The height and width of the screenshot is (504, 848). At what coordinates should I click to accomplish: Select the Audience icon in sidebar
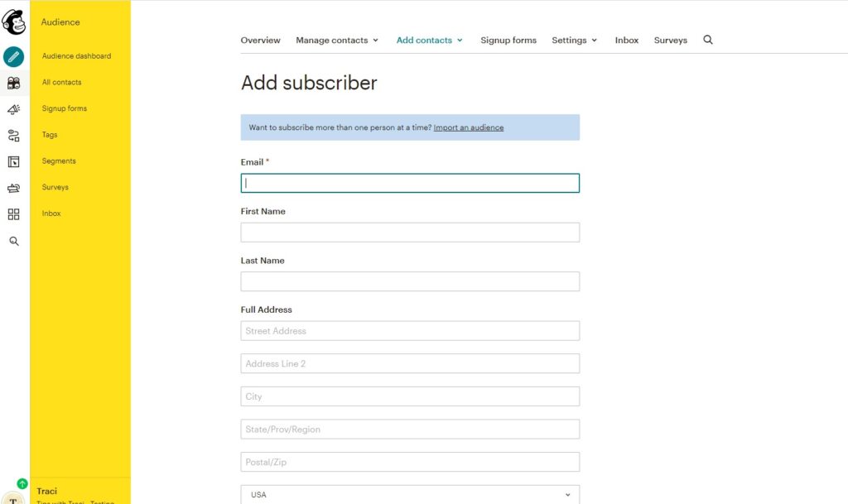(13, 82)
